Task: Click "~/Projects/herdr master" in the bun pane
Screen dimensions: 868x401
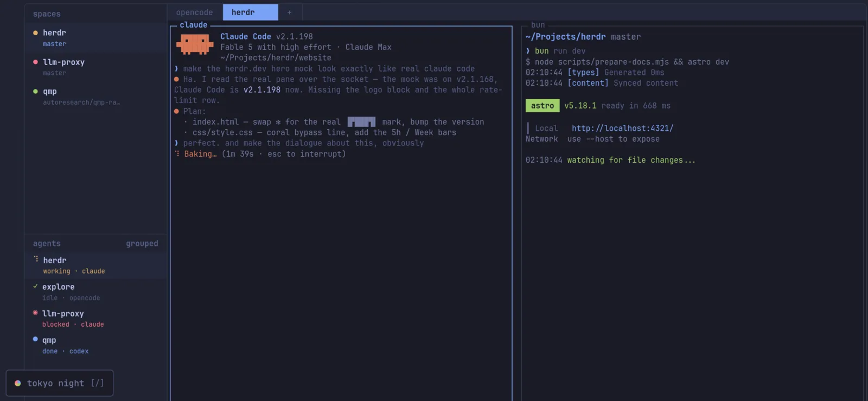Action: point(583,36)
